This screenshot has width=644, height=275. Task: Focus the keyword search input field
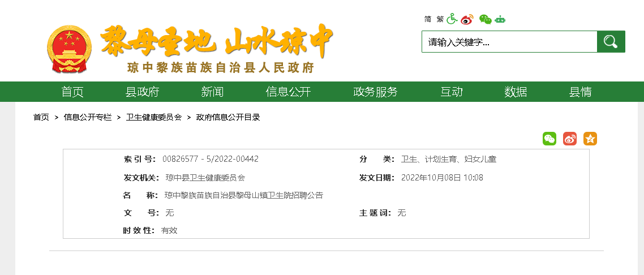[x=509, y=41]
